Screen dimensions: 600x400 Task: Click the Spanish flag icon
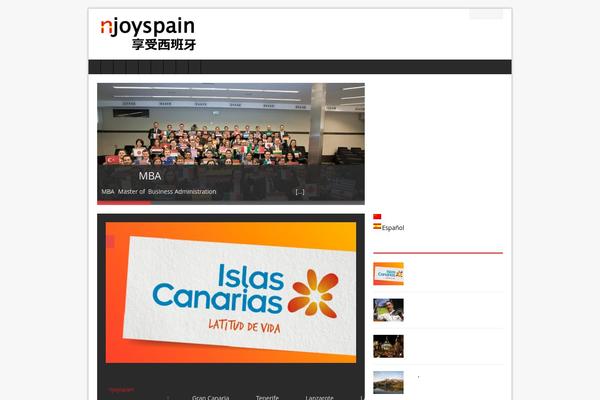pyautogui.click(x=377, y=227)
